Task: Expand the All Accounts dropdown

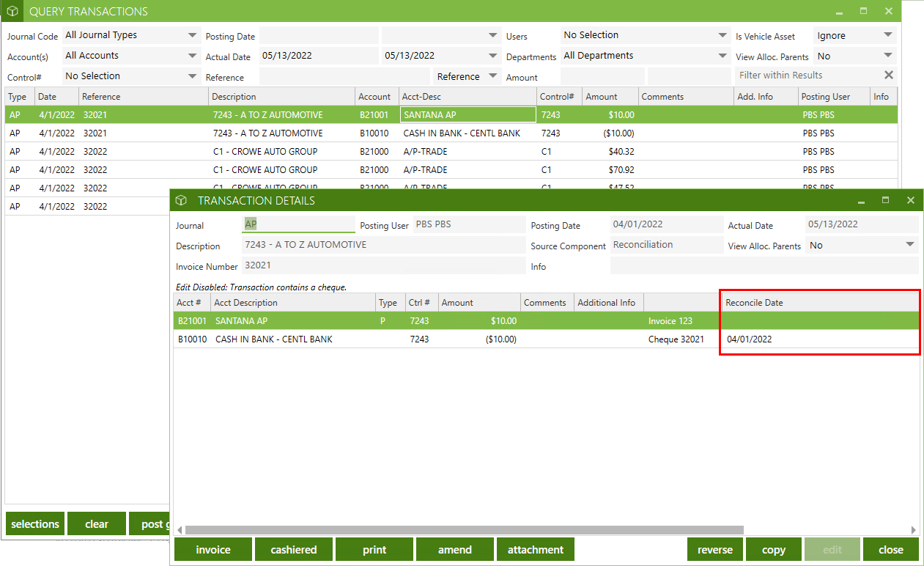Action: (192, 56)
